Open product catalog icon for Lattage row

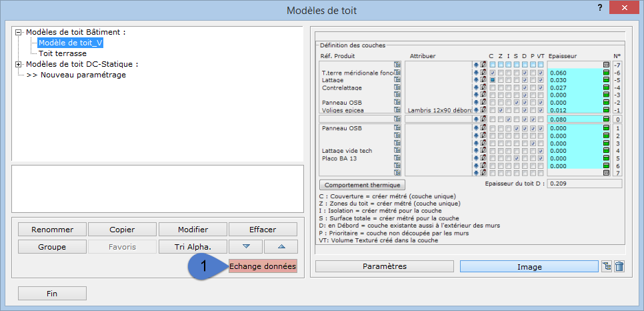coord(397,80)
